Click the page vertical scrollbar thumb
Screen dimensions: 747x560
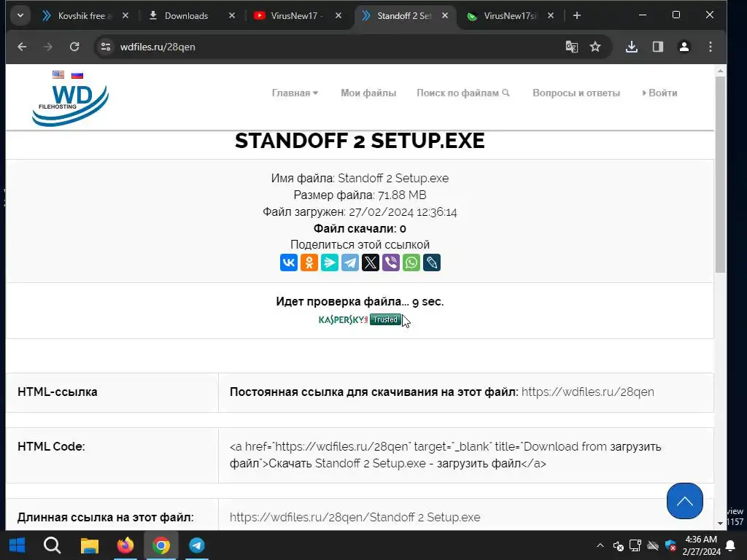coord(720,174)
